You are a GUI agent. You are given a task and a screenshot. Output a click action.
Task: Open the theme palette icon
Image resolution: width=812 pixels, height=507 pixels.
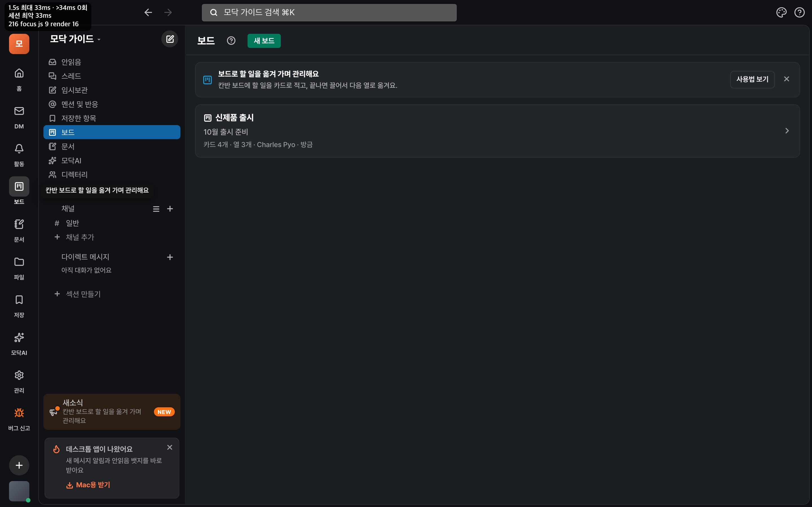782,13
